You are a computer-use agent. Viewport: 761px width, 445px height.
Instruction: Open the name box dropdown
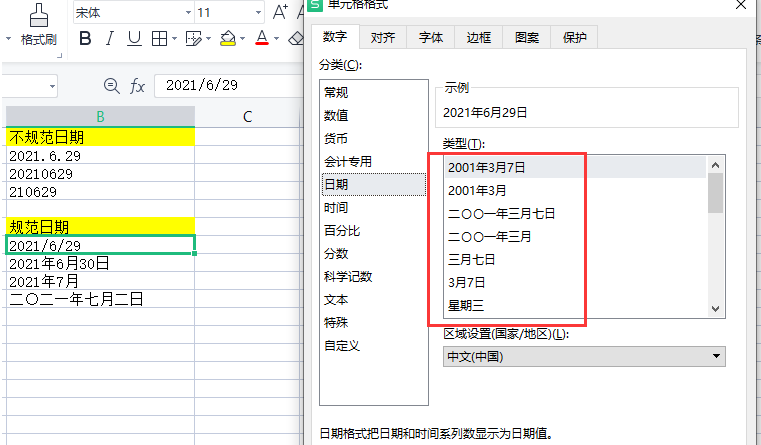pos(52,86)
